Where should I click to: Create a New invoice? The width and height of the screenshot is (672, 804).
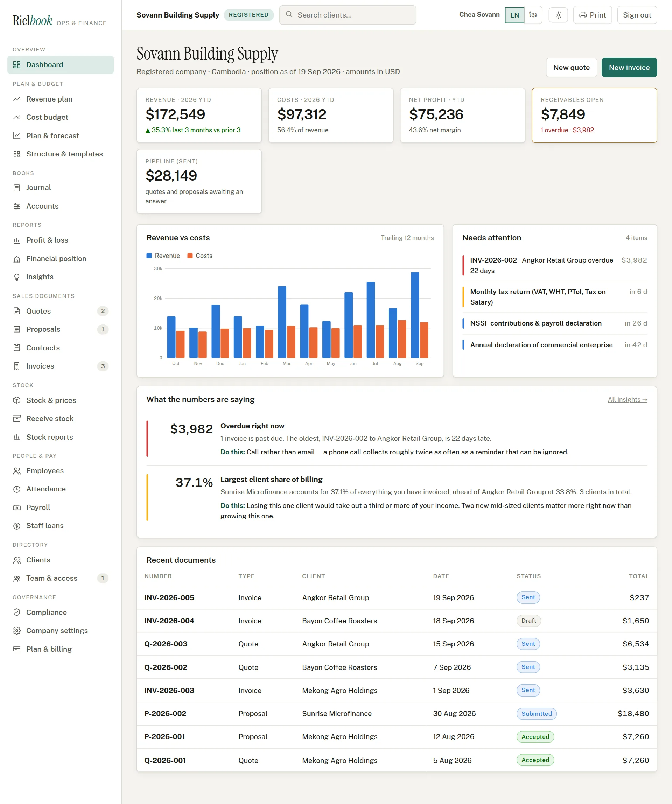pyautogui.click(x=629, y=68)
